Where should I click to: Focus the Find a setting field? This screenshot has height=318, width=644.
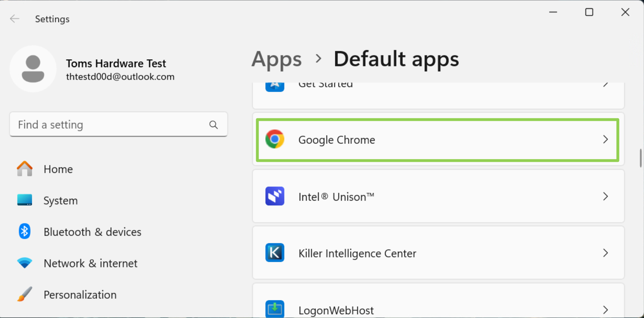[119, 125]
